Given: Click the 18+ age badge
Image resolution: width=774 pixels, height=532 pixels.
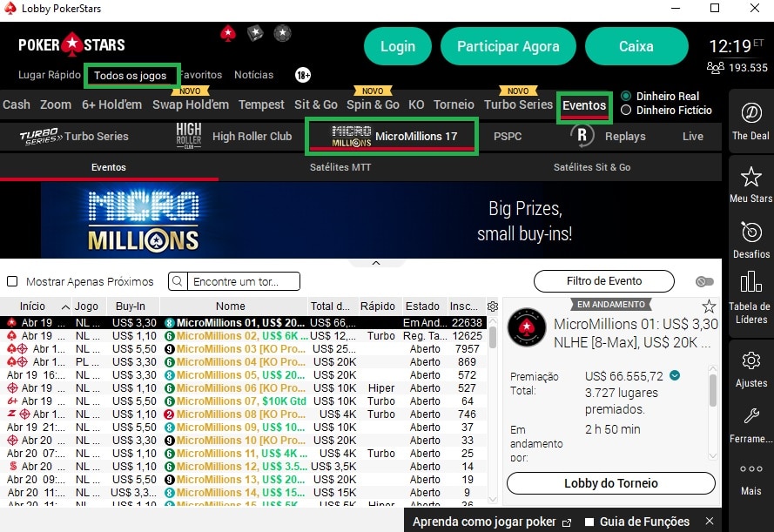Looking at the screenshot, I should (x=303, y=75).
